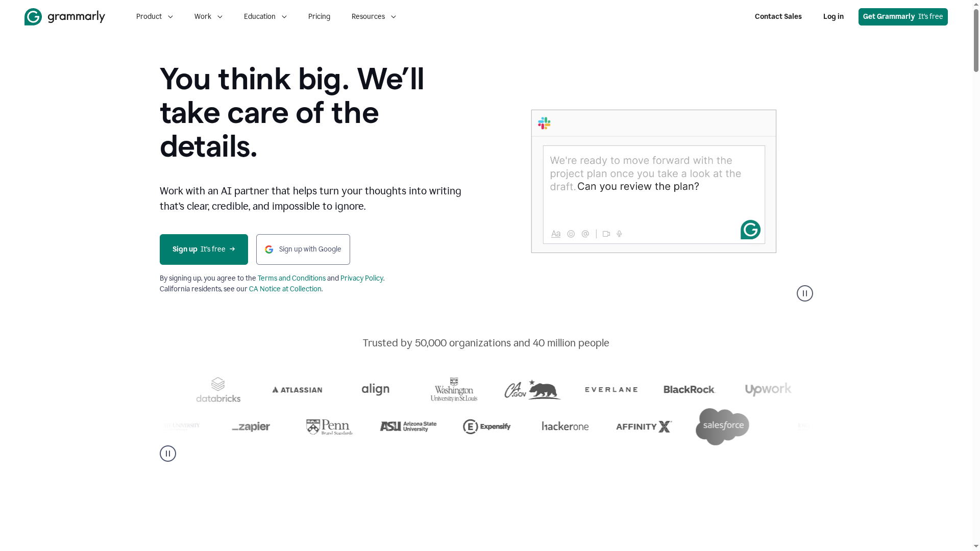Expand the Education dropdown menu

(265, 17)
